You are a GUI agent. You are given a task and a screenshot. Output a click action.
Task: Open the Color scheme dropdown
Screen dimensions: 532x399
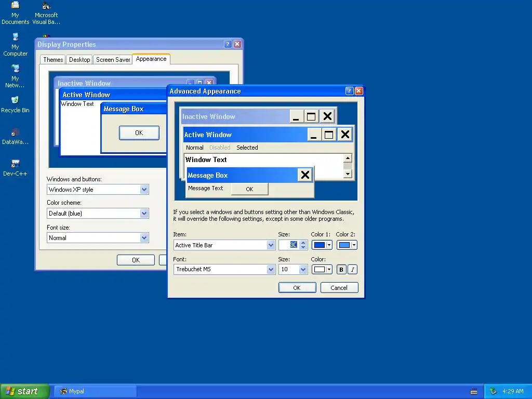coord(144,214)
